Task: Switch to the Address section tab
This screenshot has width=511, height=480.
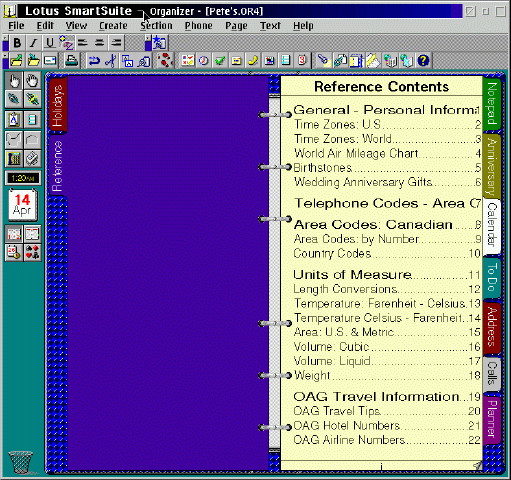Action: [x=492, y=327]
